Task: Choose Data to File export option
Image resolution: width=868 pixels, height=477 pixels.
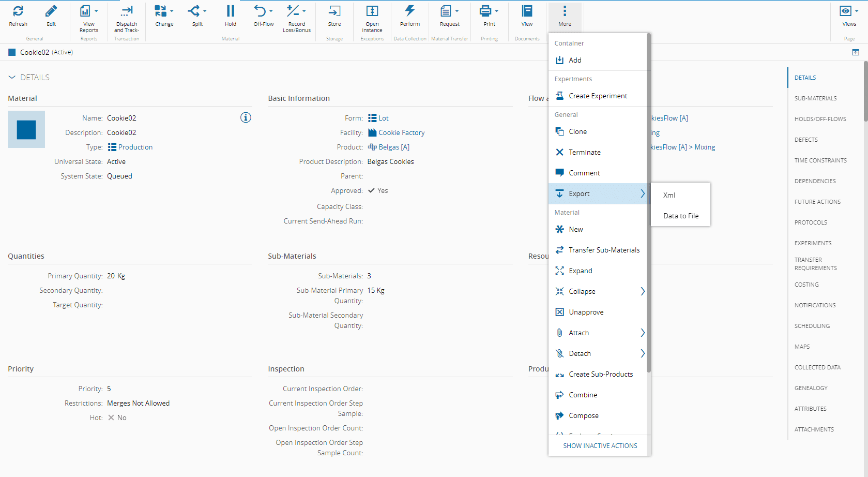Action: [x=681, y=216]
